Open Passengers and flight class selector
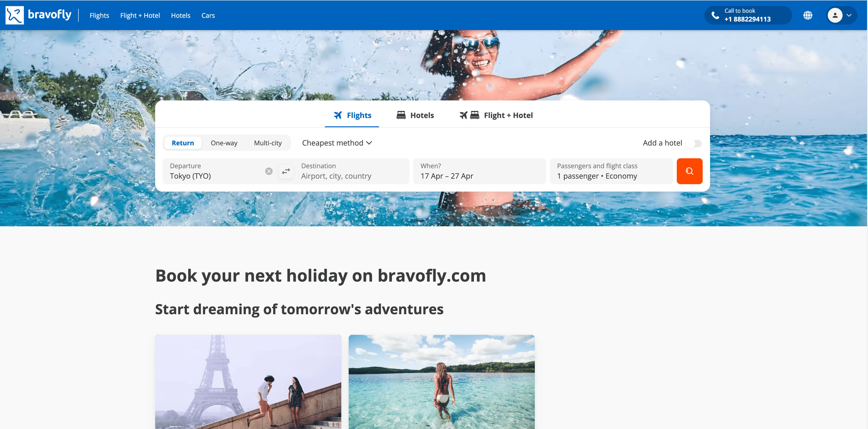 611,171
